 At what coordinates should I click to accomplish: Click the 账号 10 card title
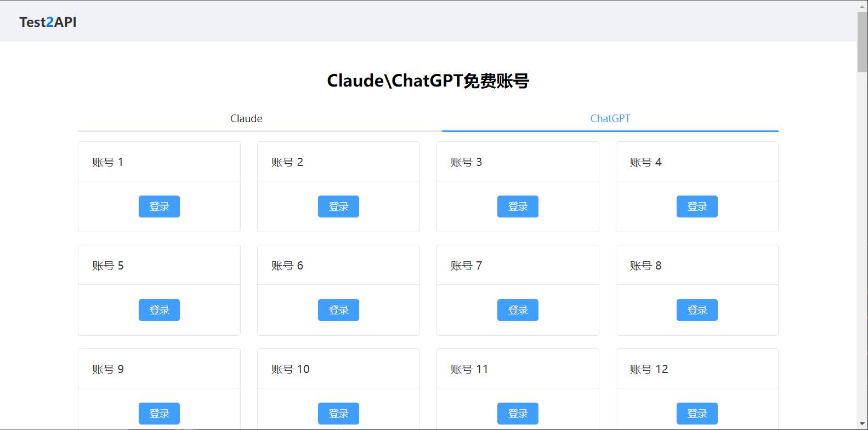pos(291,369)
